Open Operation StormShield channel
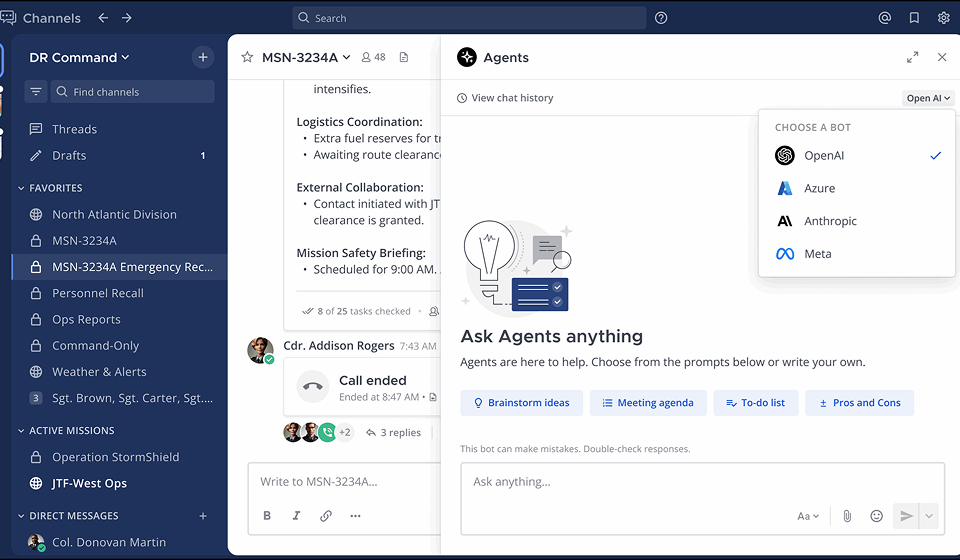The width and height of the screenshot is (960, 560). click(119, 457)
